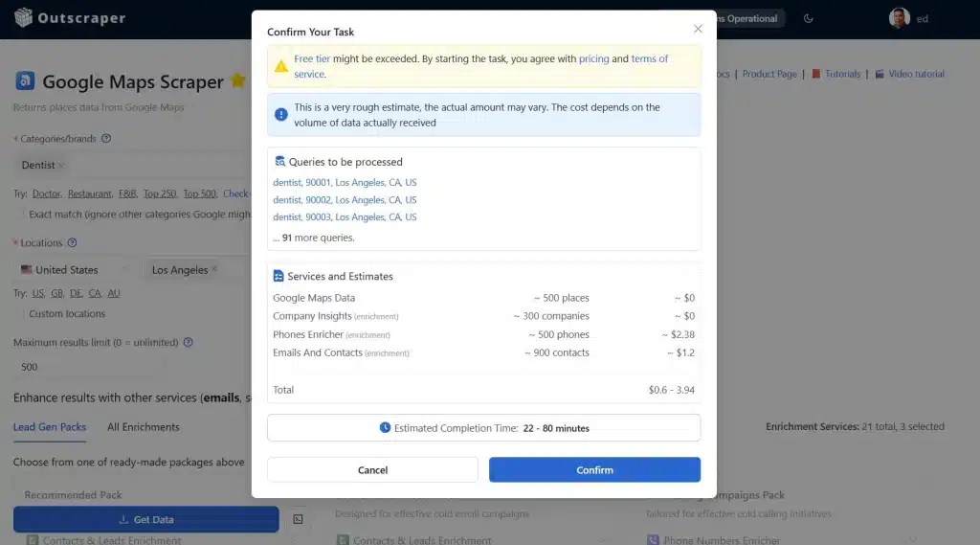Viewport: 980px width, 545px height.
Task: Open Maximum results limit help icon
Action: tap(189, 342)
